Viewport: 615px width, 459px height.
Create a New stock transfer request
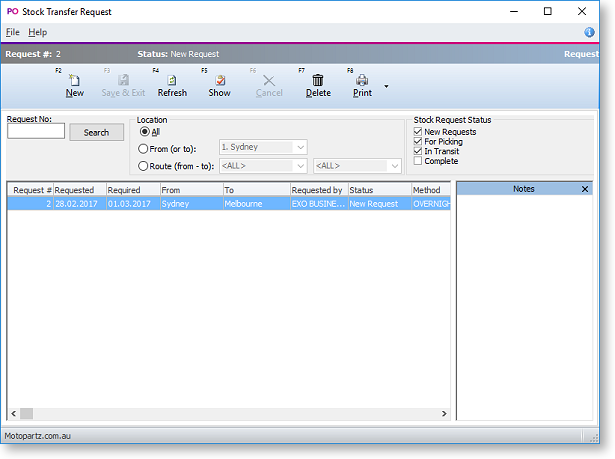point(74,85)
